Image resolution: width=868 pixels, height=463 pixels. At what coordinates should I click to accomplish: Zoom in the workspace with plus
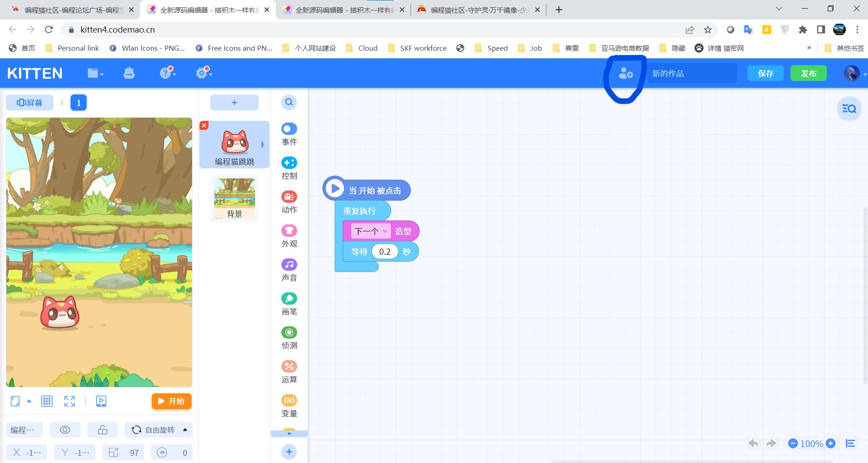(830, 444)
